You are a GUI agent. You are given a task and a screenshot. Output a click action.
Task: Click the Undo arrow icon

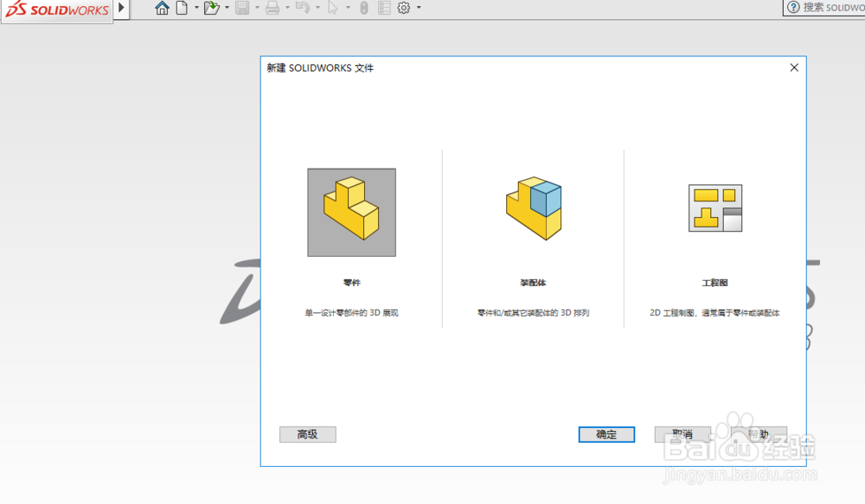click(x=301, y=8)
